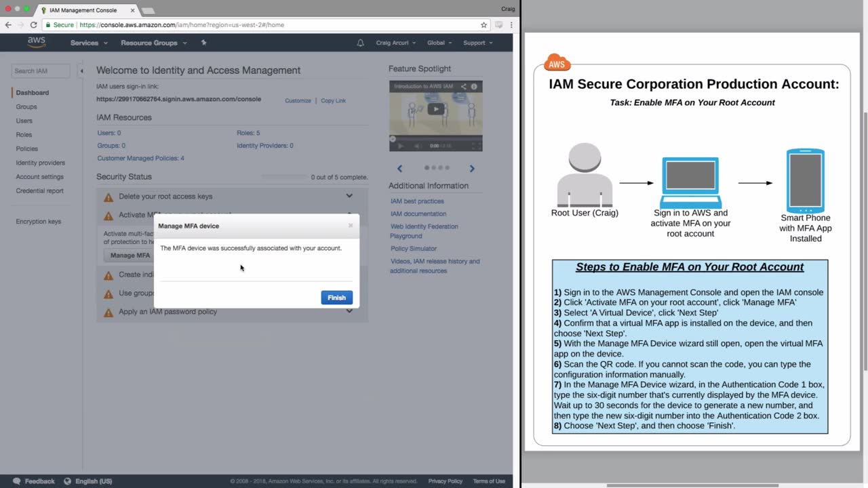Open Identity providers in the sidebar
868x488 pixels.
click(x=41, y=163)
